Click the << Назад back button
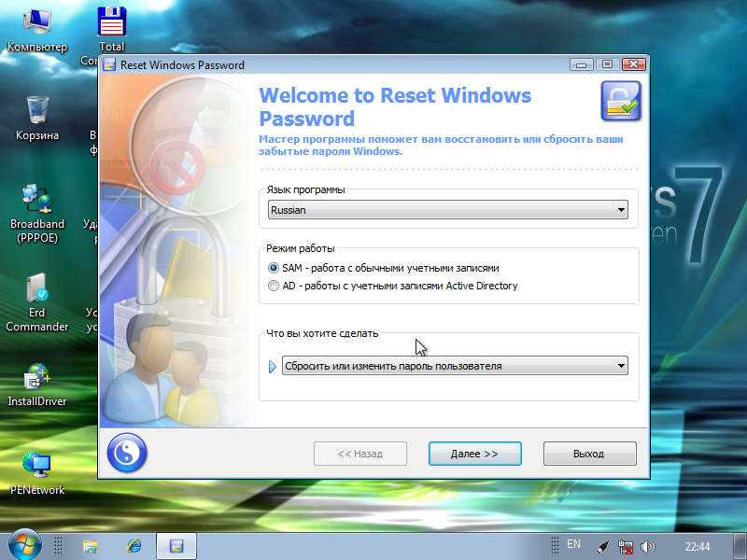 360,454
